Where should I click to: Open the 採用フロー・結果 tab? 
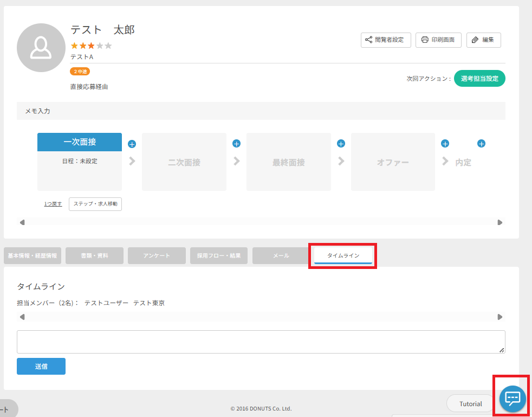click(219, 255)
